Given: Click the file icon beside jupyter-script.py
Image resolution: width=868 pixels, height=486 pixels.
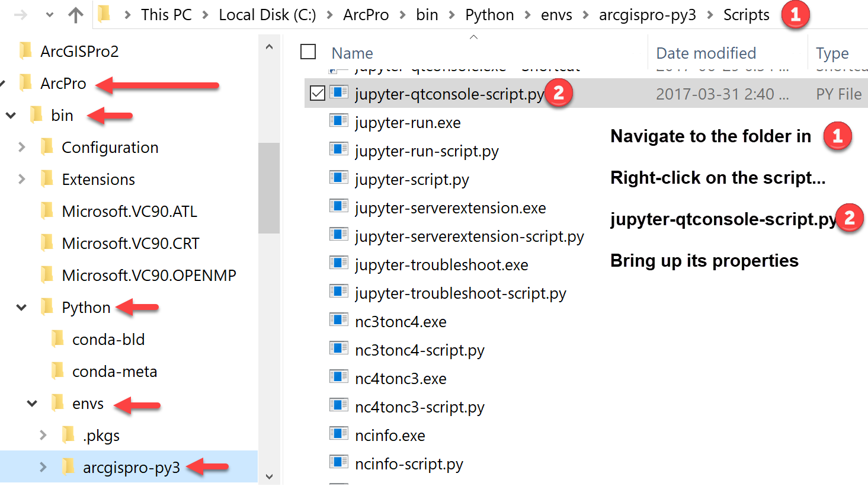Looking at the screenshot, I should (x=339, y=178).
